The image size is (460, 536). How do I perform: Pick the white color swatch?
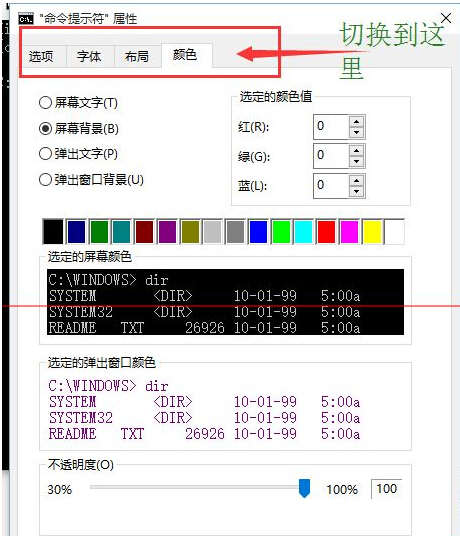(x=394, y=232)
